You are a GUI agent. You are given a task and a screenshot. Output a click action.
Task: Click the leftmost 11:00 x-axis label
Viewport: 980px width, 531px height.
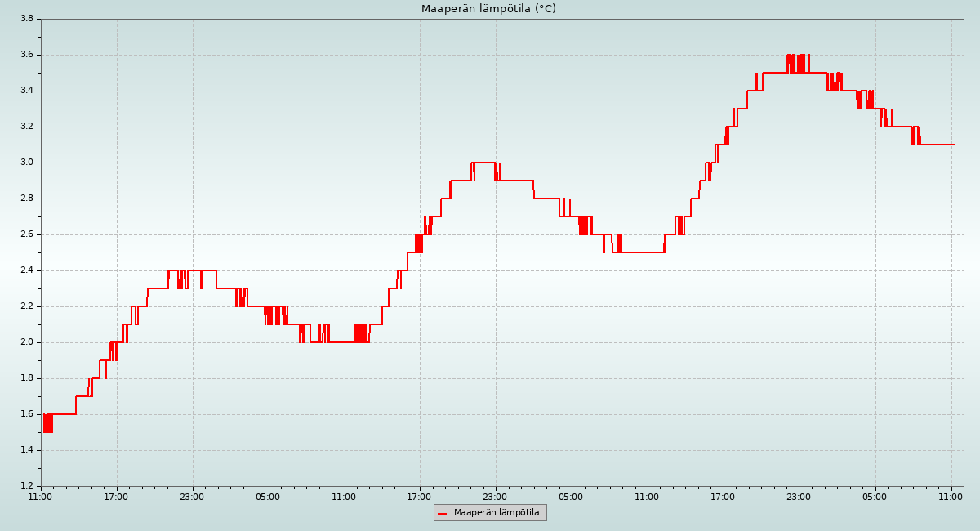[x=40, y=496]
